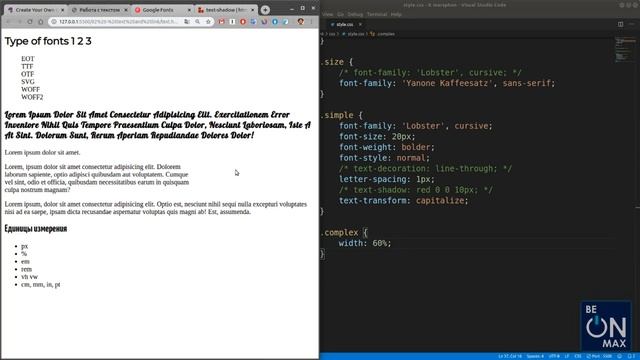Change file encoding UTF-8 in status bar
The height and width of the screenshot is (360, 640).
point(554,356)
